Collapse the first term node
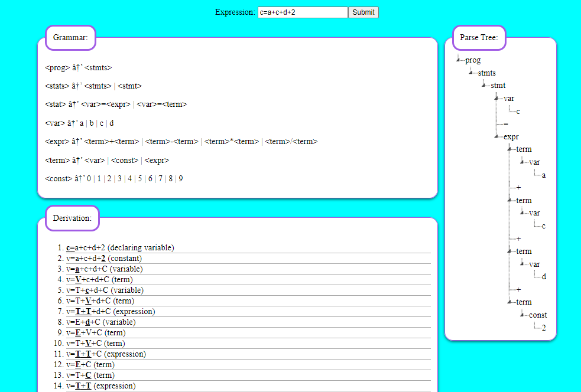581x392 pixels. (x=509, y=149)
